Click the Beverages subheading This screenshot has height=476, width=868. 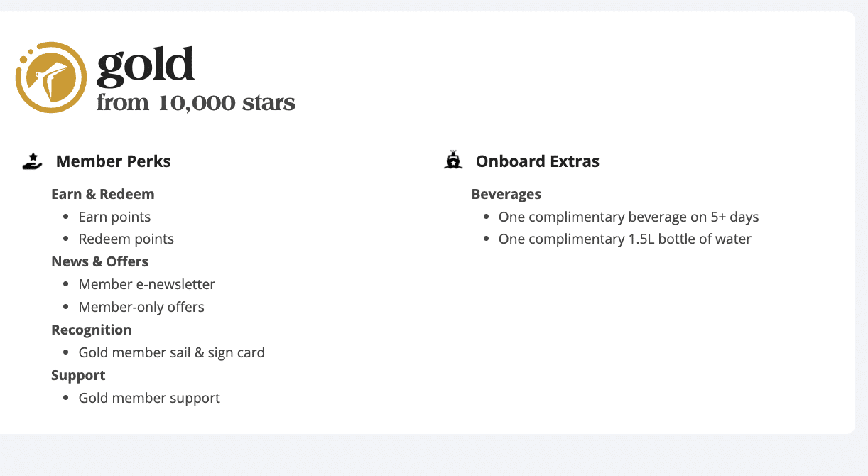[x=506, y=194]
